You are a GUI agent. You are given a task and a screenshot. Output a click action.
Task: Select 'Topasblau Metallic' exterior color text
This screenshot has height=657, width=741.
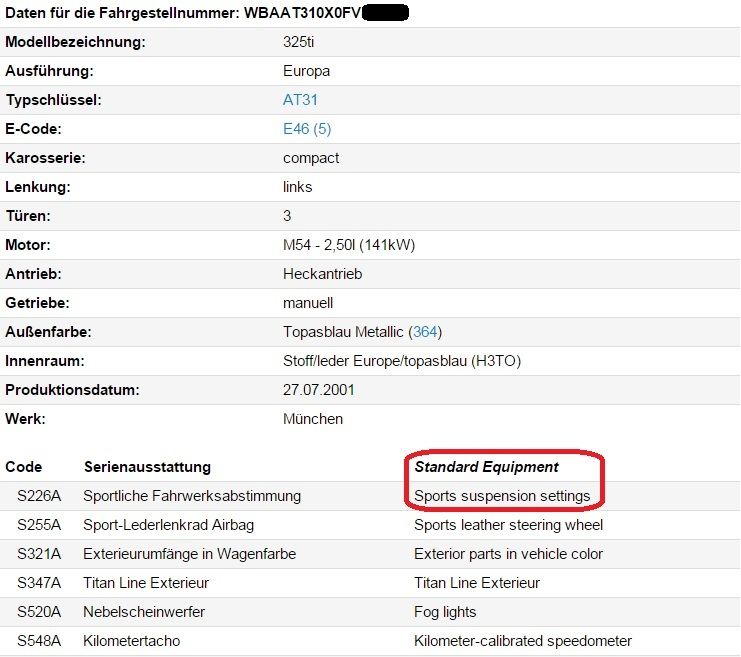click(x=343, y=332)
